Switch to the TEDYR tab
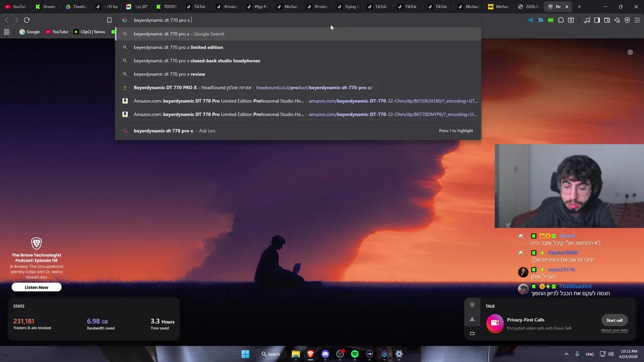Viewport: 644px width, 362px height. click(167, 7)
